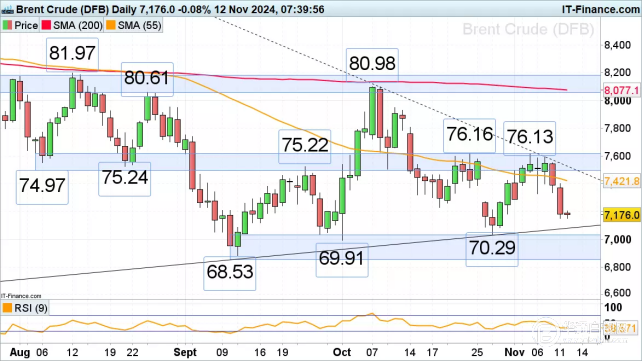
Task: Click the 7,421.8 SMA value tag
Action: pos(621,181)
